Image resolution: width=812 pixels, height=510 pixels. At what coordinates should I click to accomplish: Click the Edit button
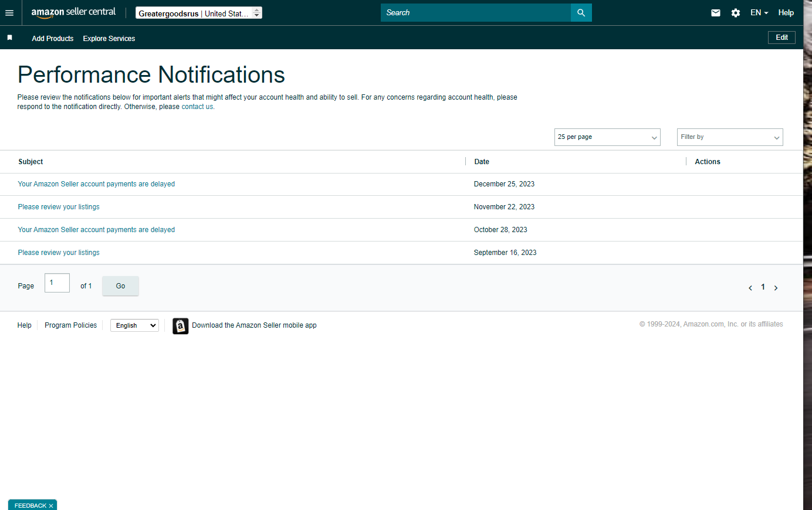(781, 38)
